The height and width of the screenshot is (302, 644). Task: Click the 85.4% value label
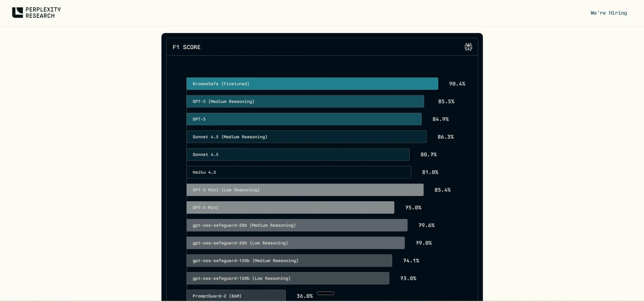(x=443, y=190)
